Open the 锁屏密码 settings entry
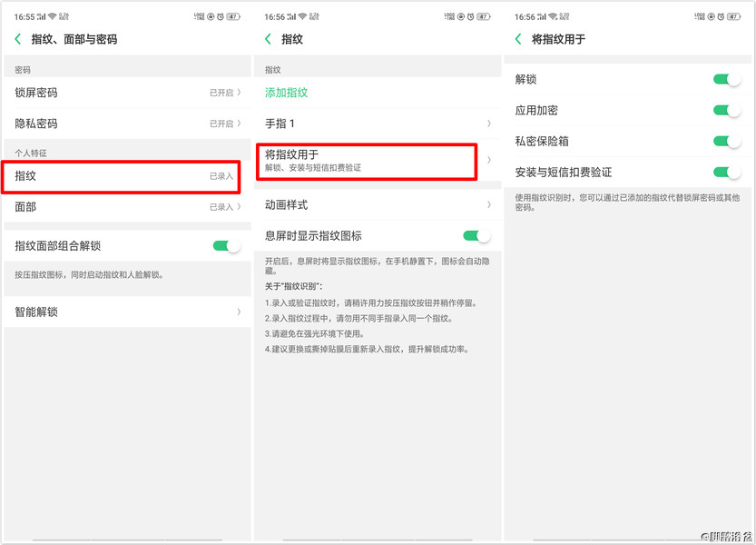Screen dimensions: 756x545 127,92
